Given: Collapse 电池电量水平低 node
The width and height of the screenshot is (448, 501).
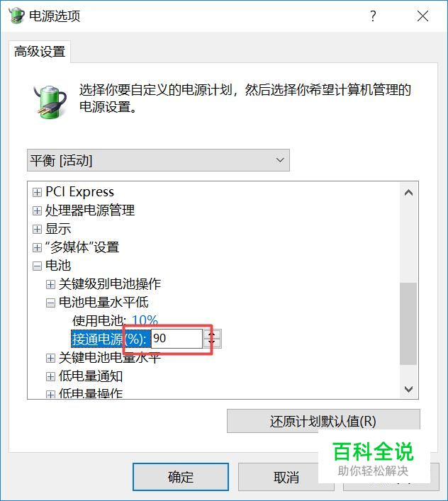Looking at the screenshot, I should pos(50,303).
